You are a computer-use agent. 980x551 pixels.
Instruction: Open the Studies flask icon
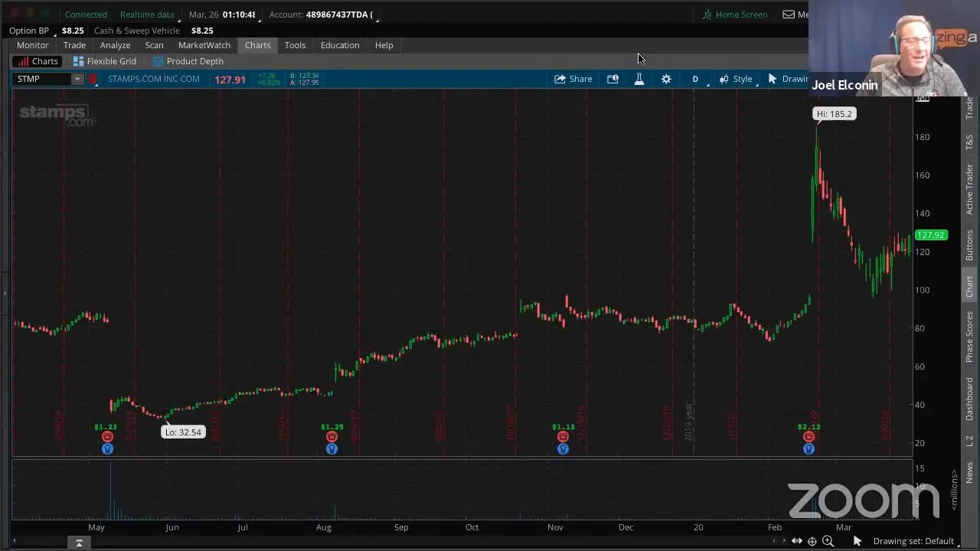[x=639, y=79]
